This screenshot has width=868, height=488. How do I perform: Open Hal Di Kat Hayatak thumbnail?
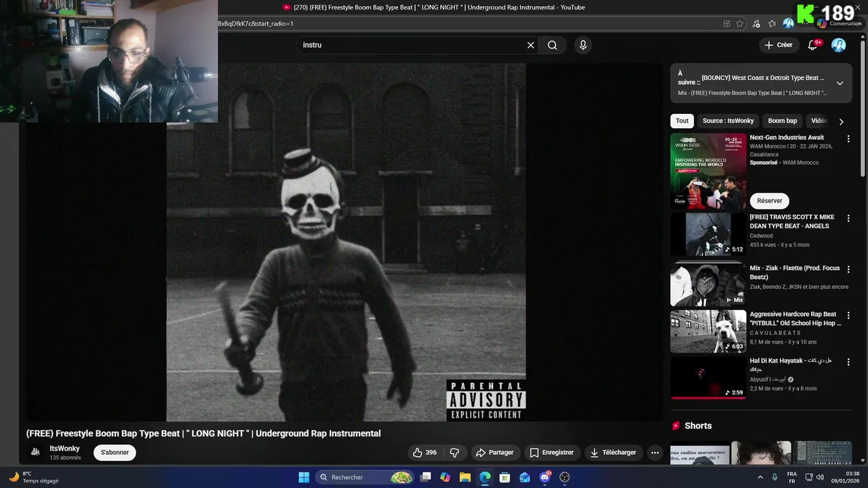point(708,378)
